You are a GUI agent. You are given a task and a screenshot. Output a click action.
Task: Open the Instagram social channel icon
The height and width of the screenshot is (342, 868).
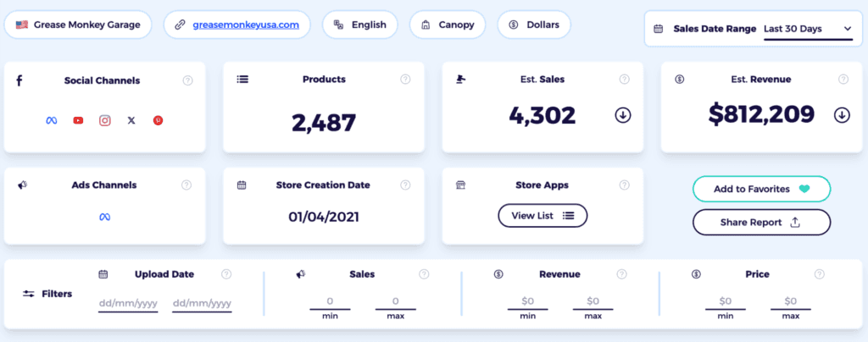pyautogui.click(x=104, y=120)
